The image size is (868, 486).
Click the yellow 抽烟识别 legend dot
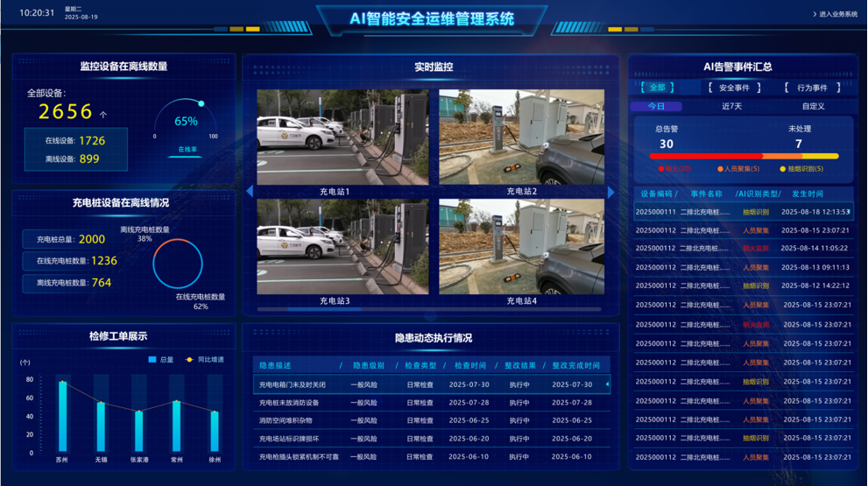[x=783, y=169]
